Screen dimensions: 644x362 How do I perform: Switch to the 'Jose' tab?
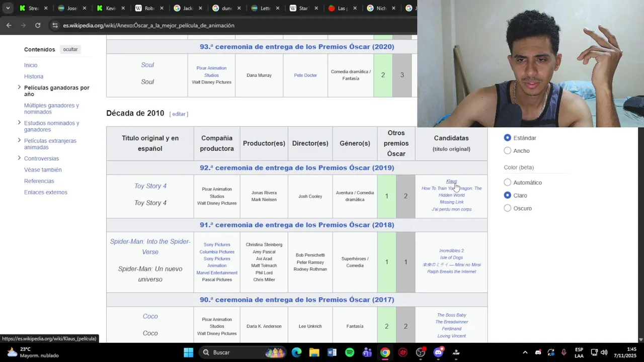pos(72,8)
